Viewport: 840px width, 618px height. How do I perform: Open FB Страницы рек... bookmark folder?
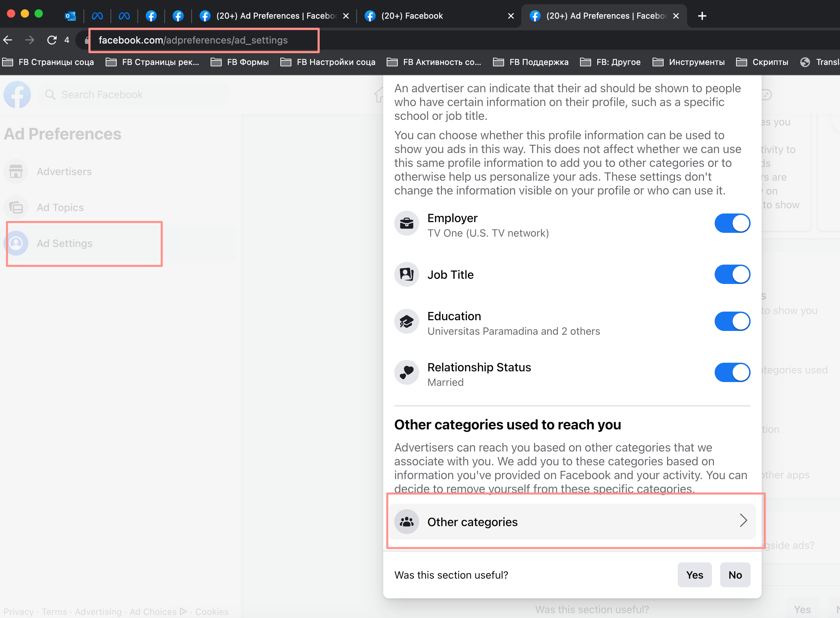point(153,62)
